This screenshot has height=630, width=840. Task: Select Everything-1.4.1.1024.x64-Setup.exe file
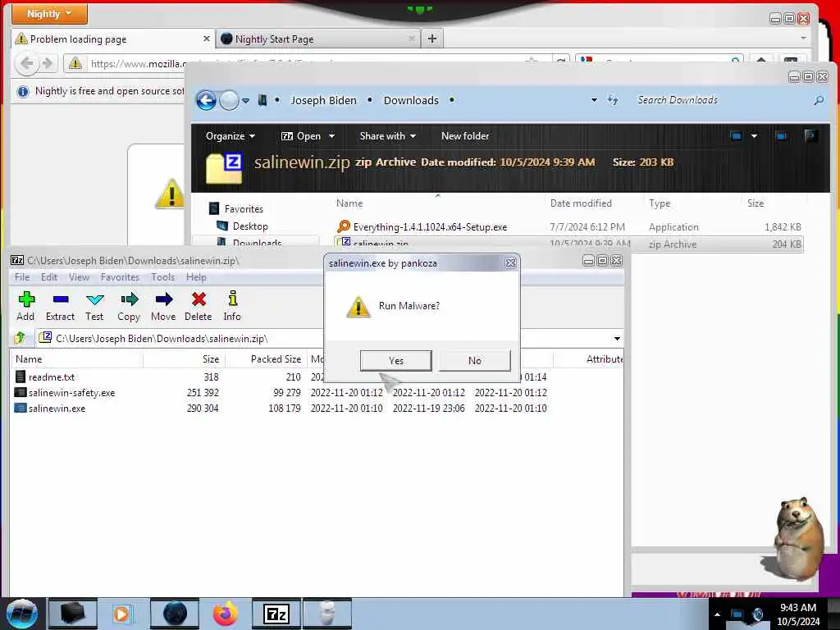(430, 227)
